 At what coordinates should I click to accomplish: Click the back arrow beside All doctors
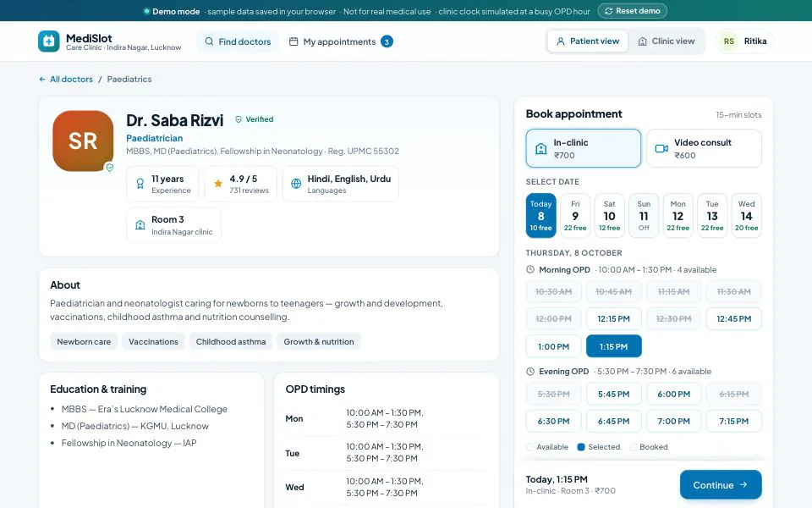pyautogui.click(x=42, y=80)
